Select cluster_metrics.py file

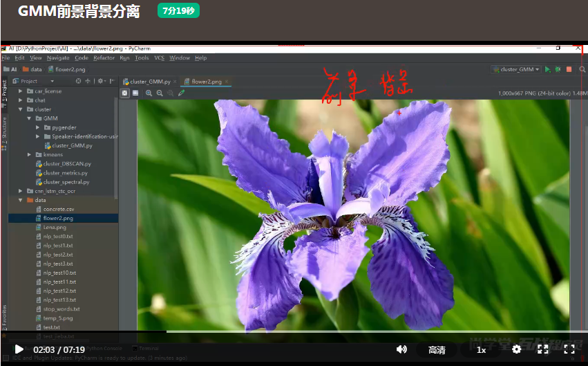click(62, 173)
